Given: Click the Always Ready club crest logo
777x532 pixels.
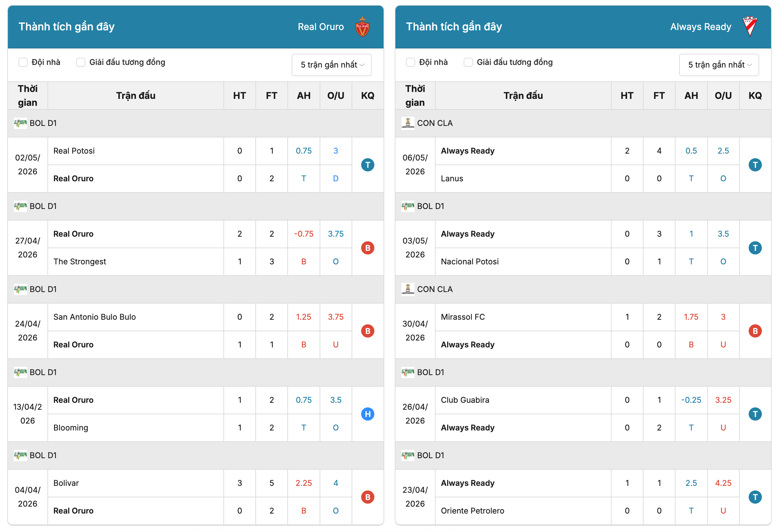Looking at the screenshot, I should (750, 27).
